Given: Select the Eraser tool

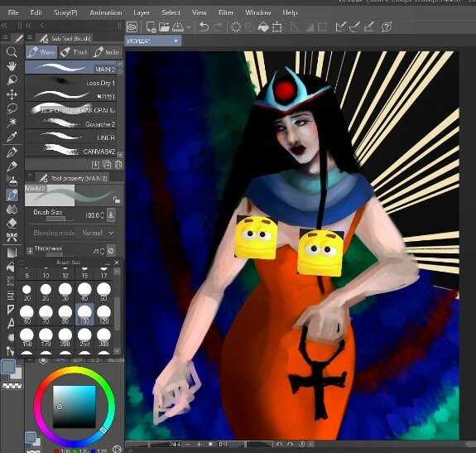Looking at the screenshot, I should [12, 224].
